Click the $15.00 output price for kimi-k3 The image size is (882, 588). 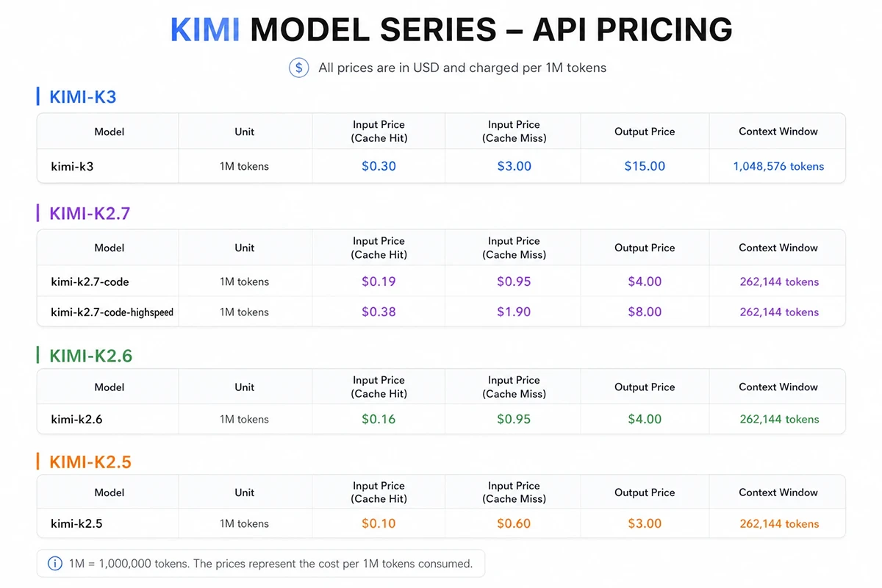pyautogui.click(x=645, y=166)
